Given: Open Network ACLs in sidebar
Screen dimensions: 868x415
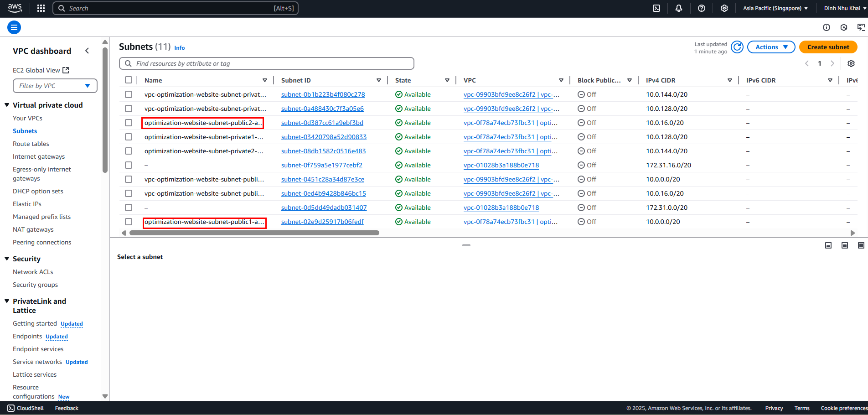Looking at the screenshot, I should [x=33, y=272].
